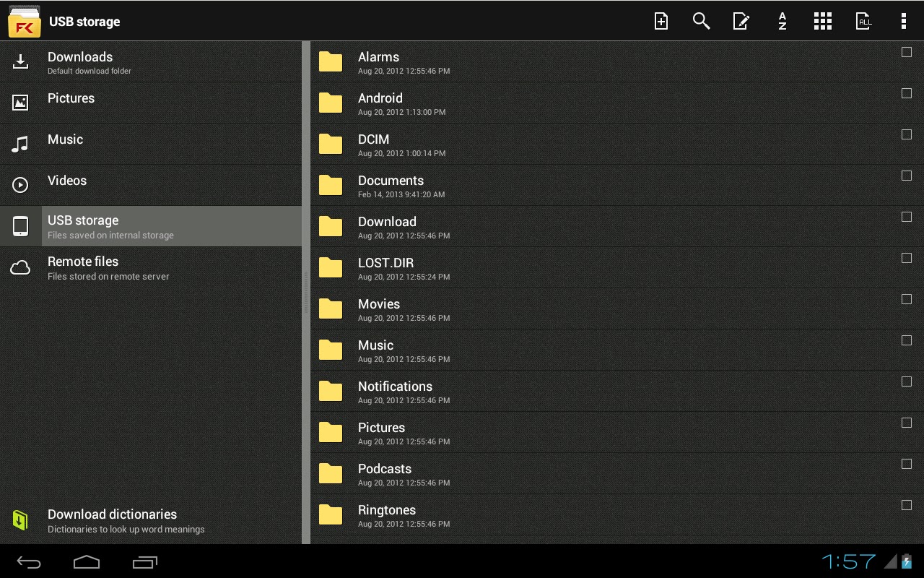Check the Documents folder checkbox
The image size is (924, 578).
pos(907,176)
